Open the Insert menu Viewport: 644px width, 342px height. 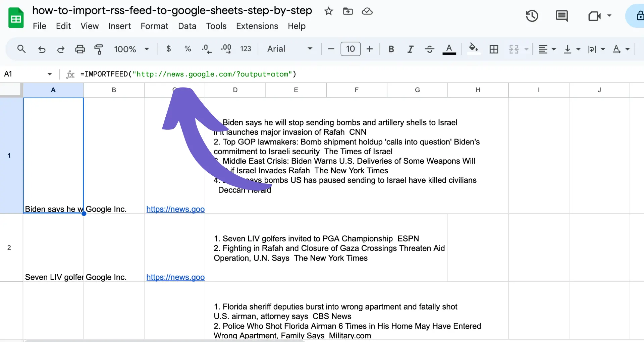click(x=119, y=26)
